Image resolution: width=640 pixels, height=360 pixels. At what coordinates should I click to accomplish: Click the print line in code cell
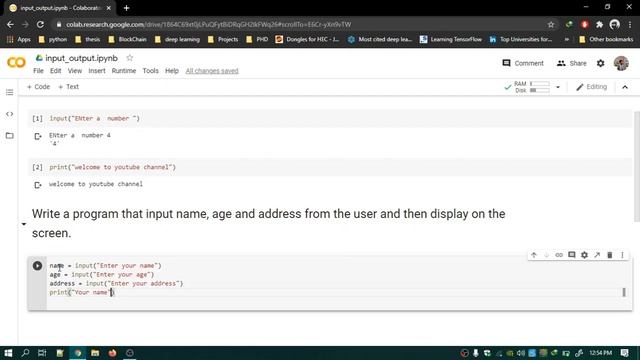click(82, 292)
